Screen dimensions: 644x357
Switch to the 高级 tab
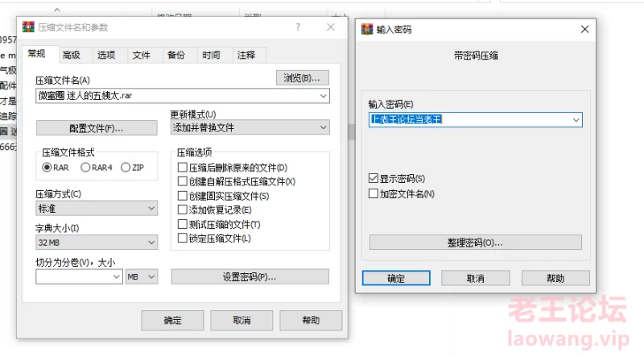[71, 55]
